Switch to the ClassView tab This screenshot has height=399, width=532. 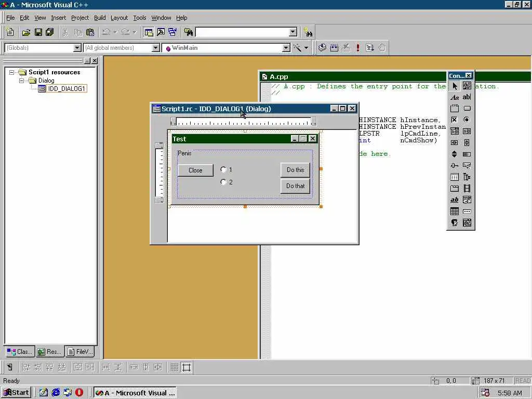point(20,352)
